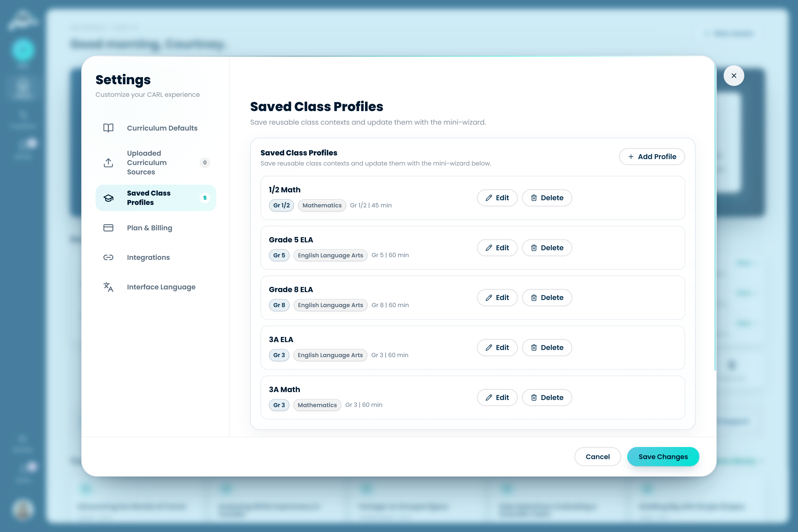Delete the 3A Math profile
This screenshot has width=798, height=532.
click(x=547, y=397)
